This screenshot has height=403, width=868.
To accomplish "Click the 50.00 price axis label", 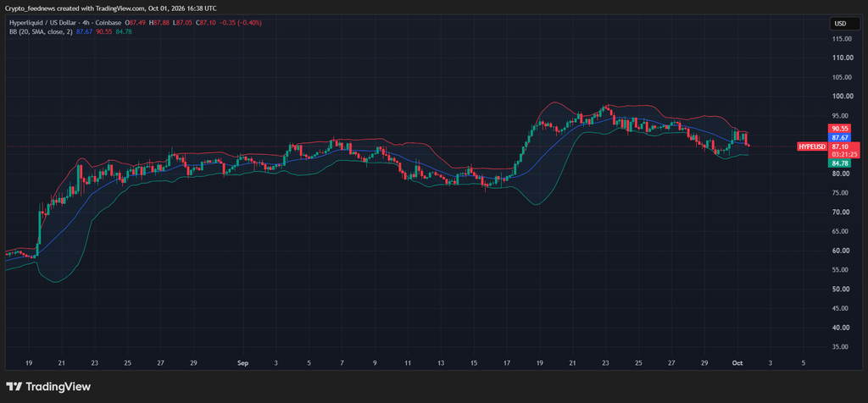I will (841, 289).
